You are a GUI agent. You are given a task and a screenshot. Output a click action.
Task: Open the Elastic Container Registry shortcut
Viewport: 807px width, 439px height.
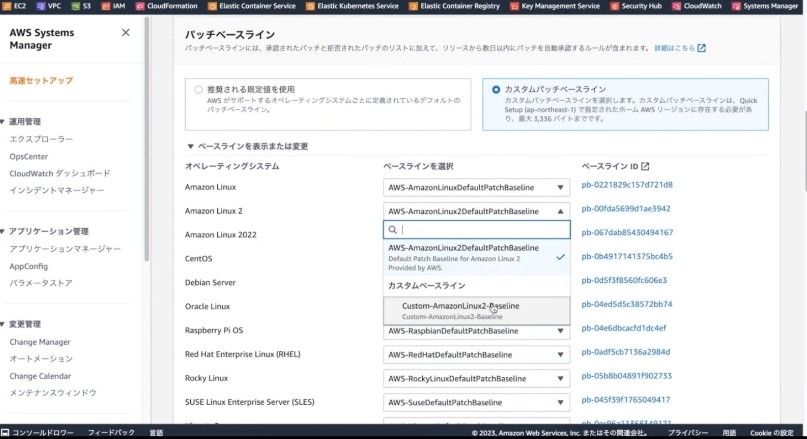point(454,6)
